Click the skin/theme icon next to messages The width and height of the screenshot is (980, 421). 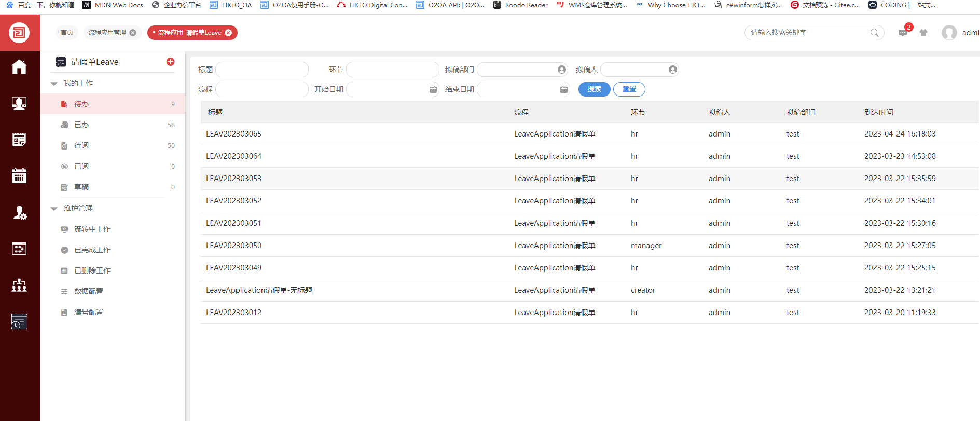(923, 33)
